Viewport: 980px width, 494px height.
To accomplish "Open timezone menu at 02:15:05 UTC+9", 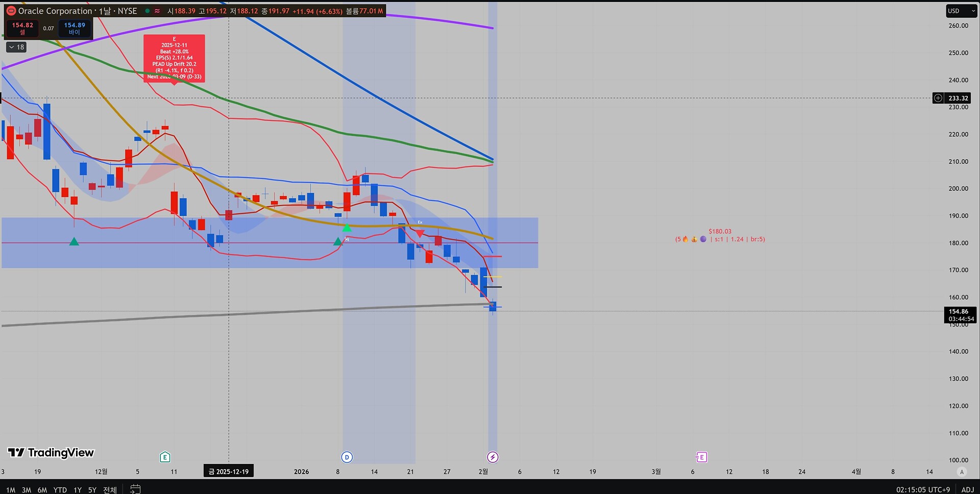I will pos(923,489).
